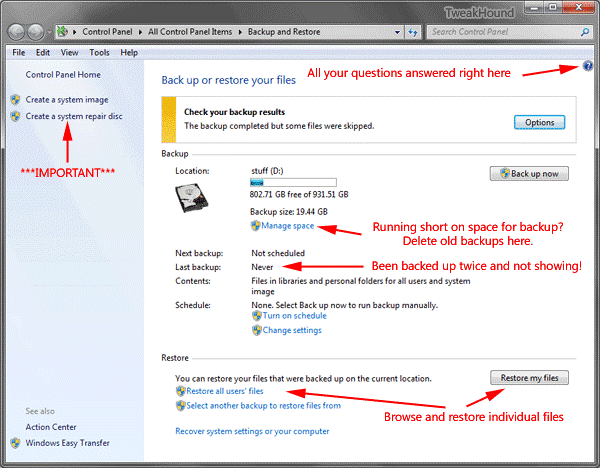Click shield icon beside Windows Easy Transfer
Image resolution: width=600 pixels, height=468 pixels.
pos(15,443)
